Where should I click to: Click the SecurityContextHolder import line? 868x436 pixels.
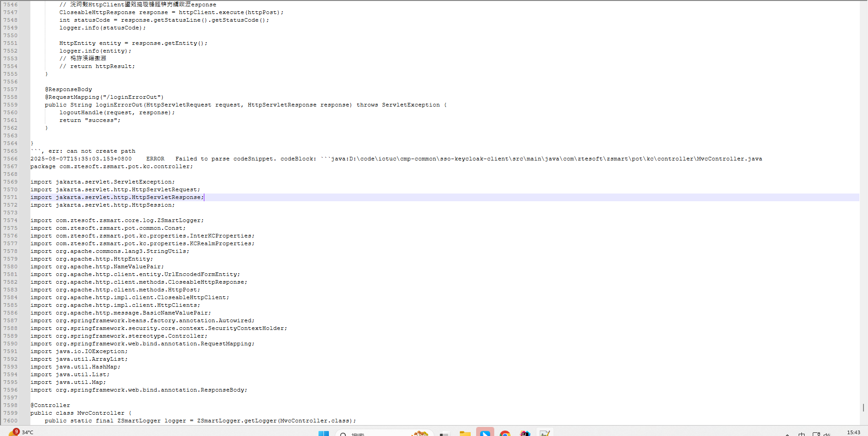(159, 328)
